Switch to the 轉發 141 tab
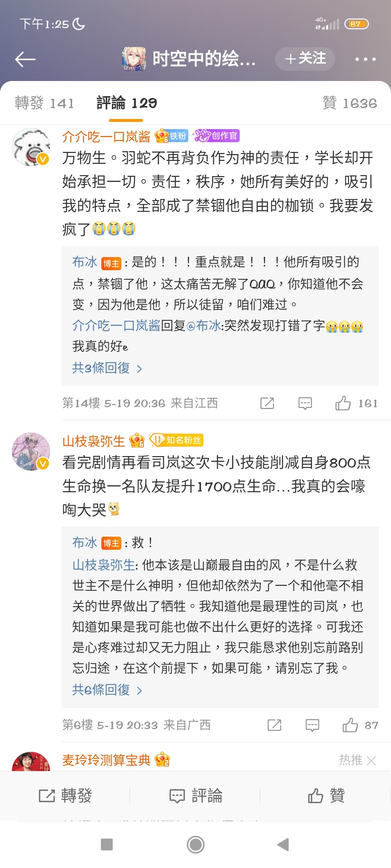The width and height of the screenshot is (391, 868). 45,103
